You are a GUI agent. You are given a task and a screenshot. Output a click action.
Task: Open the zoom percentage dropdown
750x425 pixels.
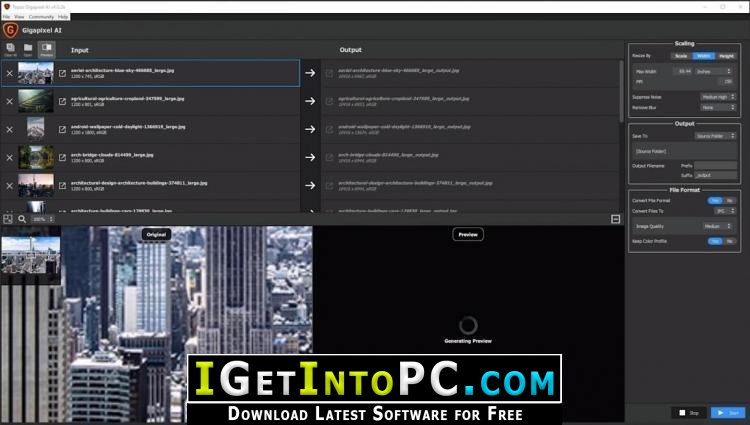(x=43, y=219)
